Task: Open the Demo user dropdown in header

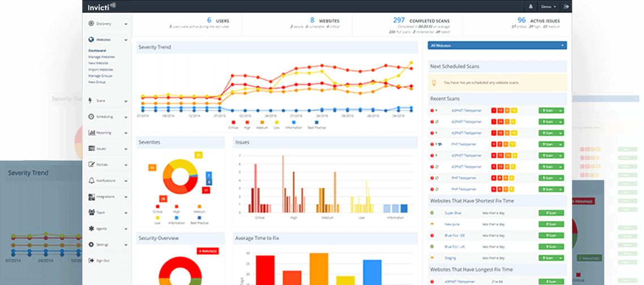Action: (549, 7)
